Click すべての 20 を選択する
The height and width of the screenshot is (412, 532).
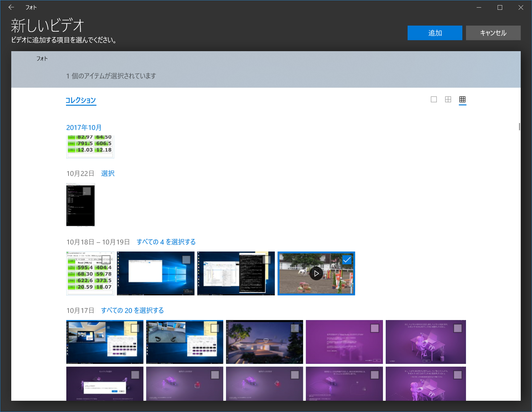pos(132,310)
